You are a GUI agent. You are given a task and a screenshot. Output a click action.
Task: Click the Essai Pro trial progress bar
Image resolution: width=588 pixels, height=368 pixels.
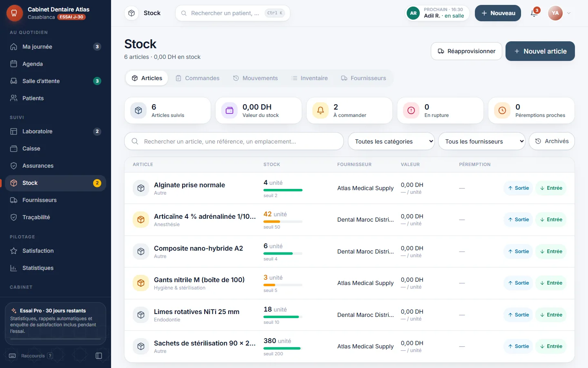(56, 339)
